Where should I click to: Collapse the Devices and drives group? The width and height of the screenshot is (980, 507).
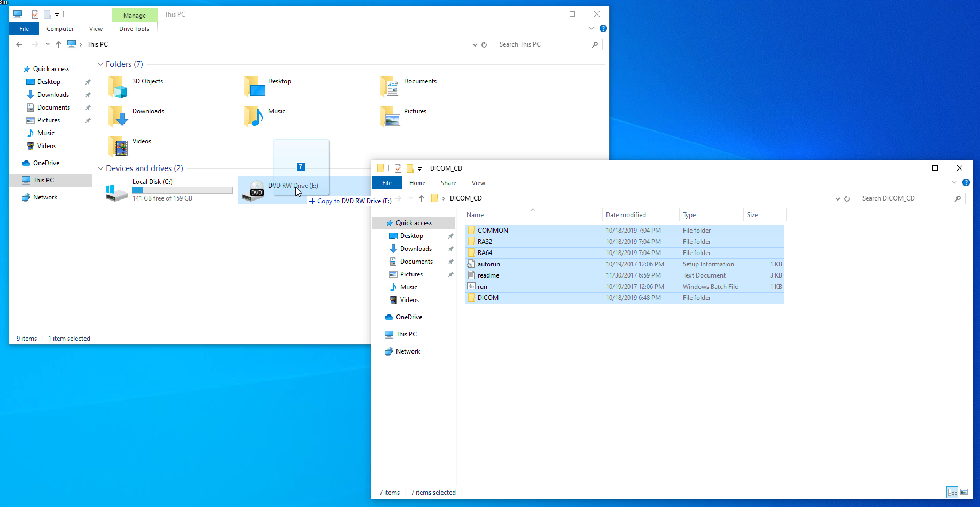coord(100,168)
